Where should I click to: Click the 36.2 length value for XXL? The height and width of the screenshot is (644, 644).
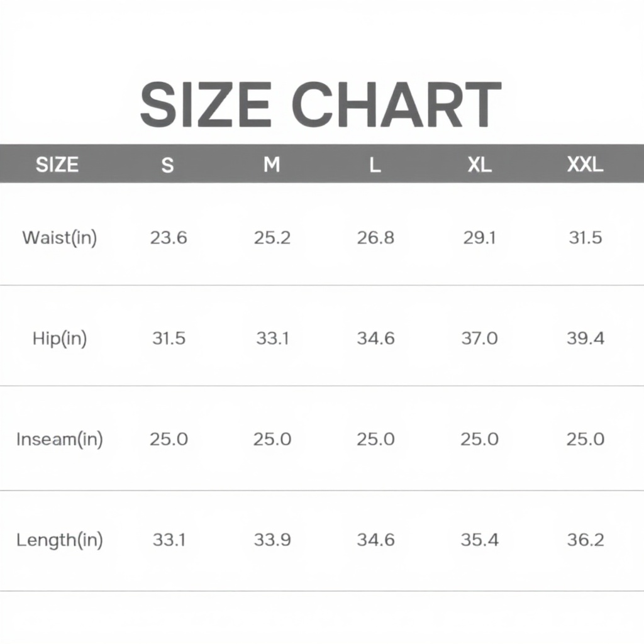(x=586, y=540)
